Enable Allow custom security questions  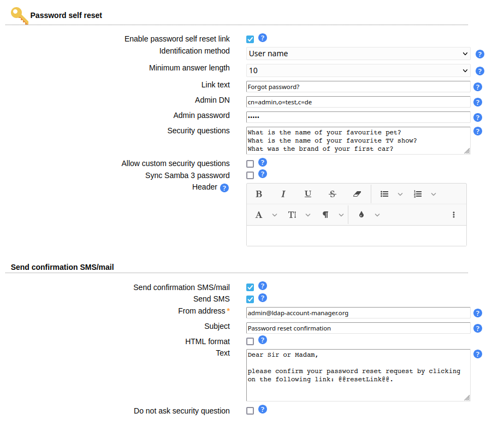click(250, 163)
